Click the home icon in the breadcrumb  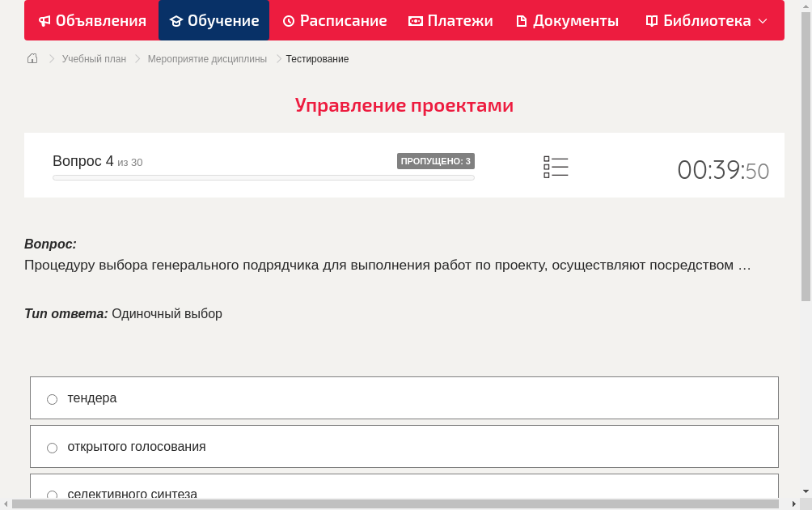(32, 58)
